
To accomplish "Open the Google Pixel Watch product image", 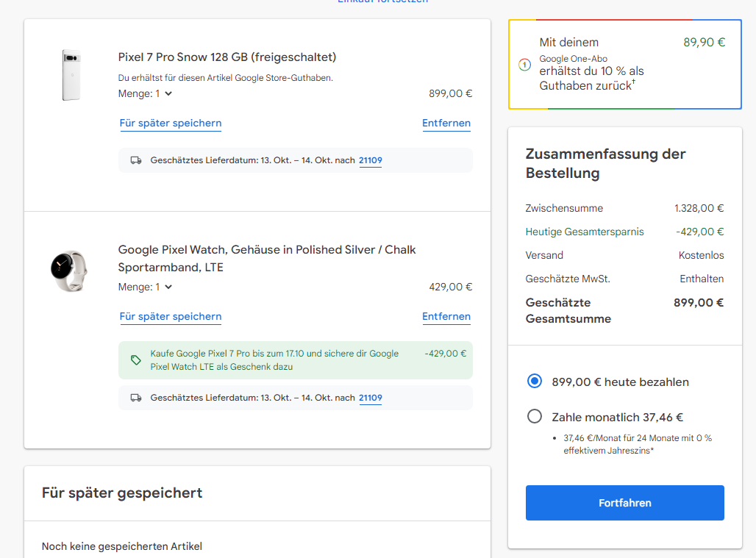I will pyautogui.click(x=69, y=270).
